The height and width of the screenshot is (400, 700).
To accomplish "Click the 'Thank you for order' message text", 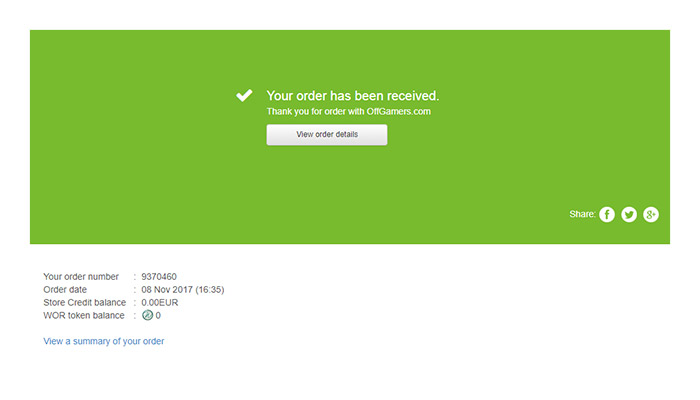I will tap(348, 112).
